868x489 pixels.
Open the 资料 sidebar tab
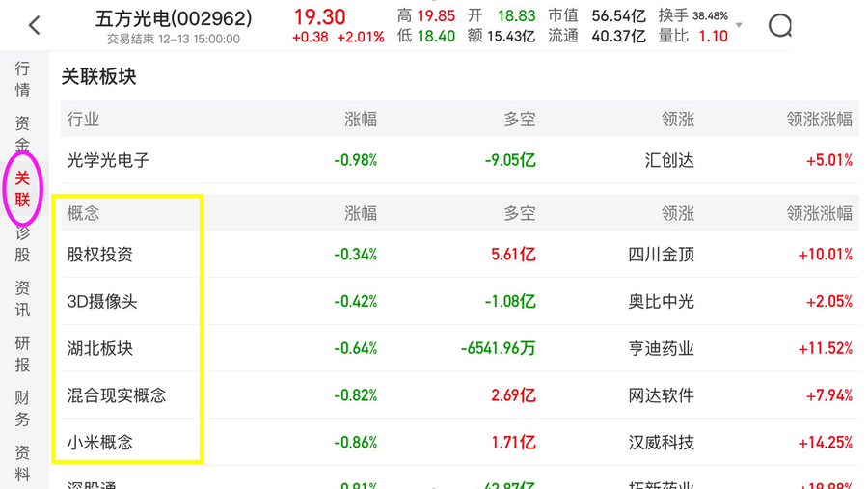coord(22,463)
